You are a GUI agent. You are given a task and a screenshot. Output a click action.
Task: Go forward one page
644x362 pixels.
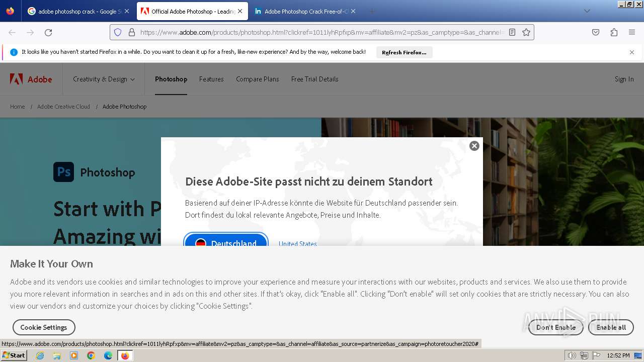(x=30, y=32)
